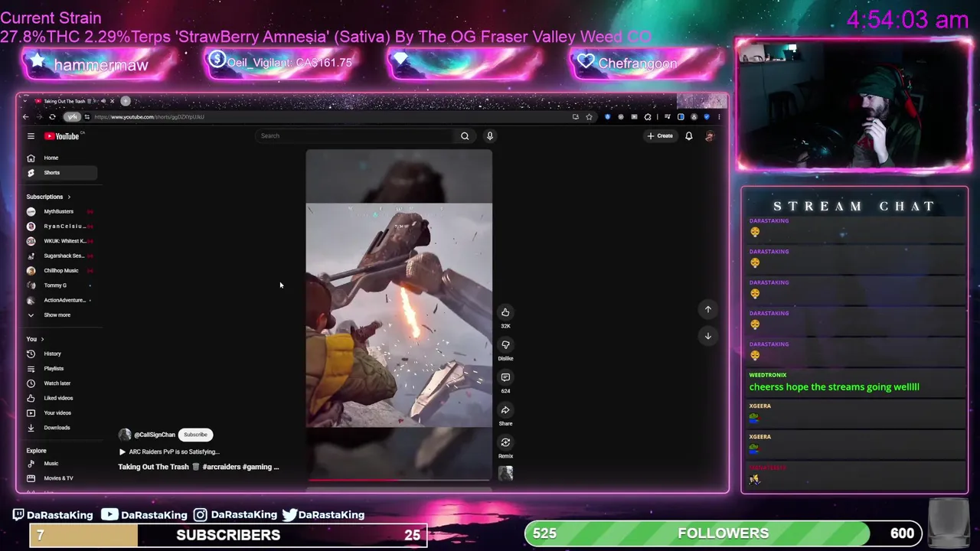
Task: Open Chillhop Music subscription
Action: 60,271
